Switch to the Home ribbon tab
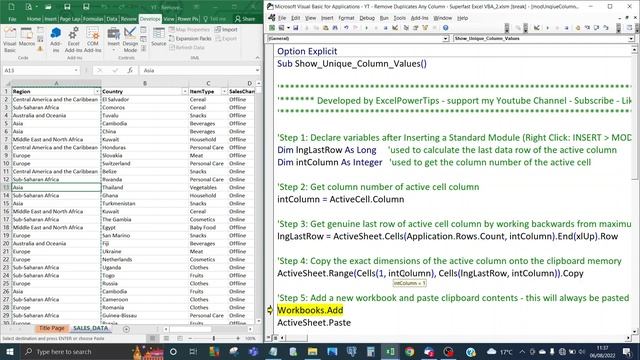Viewport: 640px width, 360px height. tap(33, 19)
